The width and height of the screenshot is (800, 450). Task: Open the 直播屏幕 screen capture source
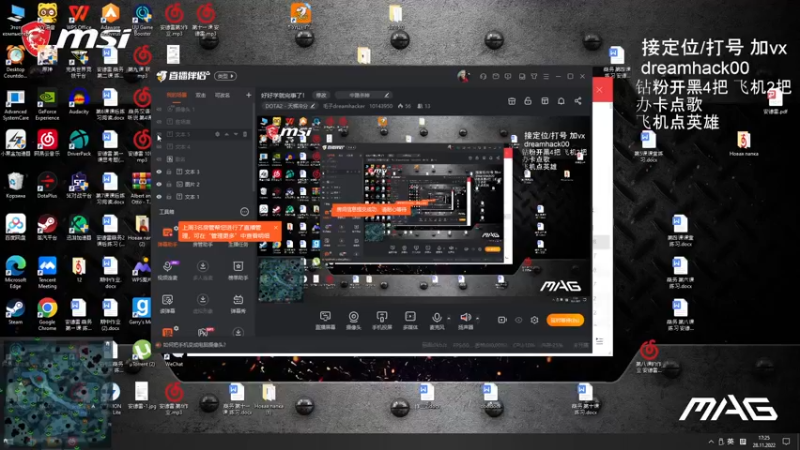325,320
